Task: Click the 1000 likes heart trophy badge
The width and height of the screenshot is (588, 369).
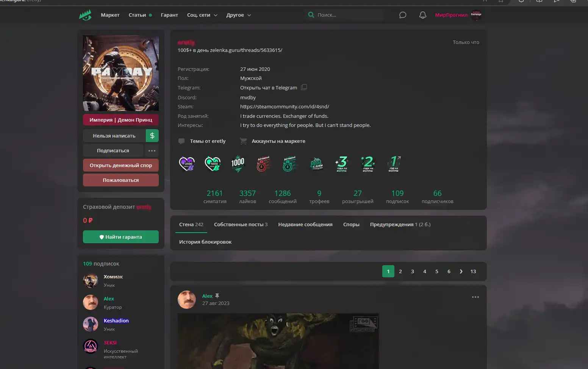Action: pyautogui.click(x=213, y=164)
